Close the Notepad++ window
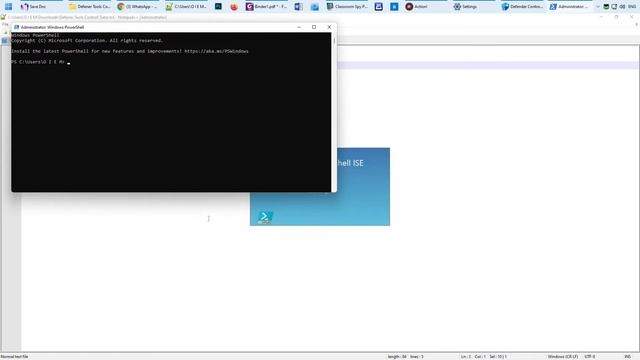Viewport: 640px width, 360px height. 631,17
